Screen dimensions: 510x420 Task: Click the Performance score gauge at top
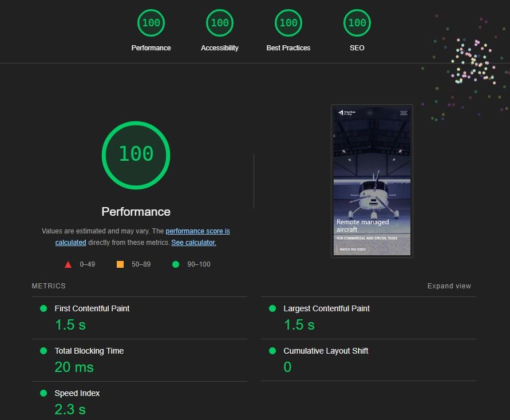tap(151, 23)
